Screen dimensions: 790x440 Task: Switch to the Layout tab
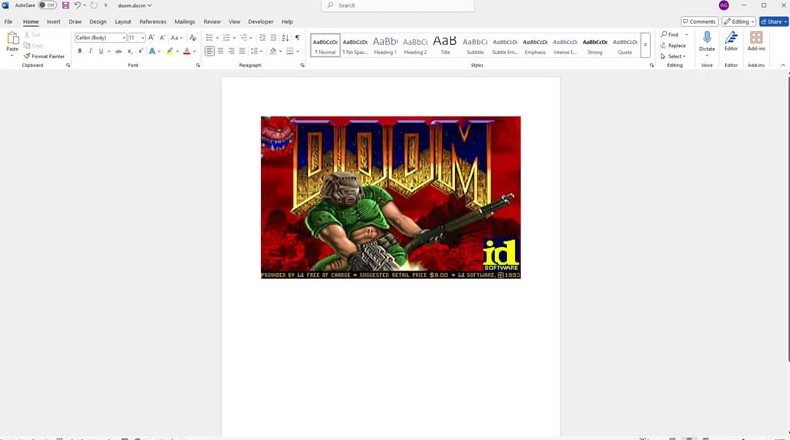[123, 22]
